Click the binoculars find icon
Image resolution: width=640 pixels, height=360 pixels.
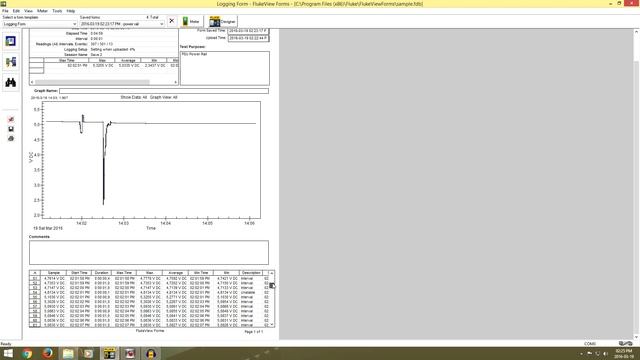click(x=11, y=82)
